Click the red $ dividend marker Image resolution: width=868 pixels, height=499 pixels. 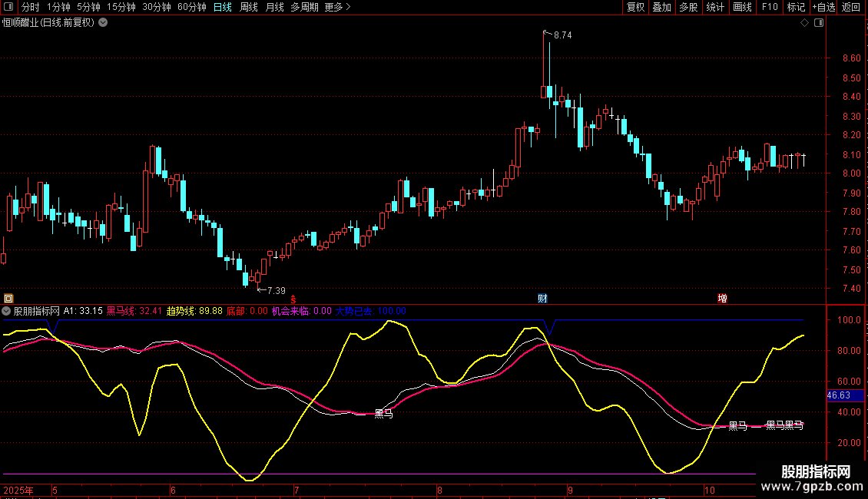click(293, 299)
